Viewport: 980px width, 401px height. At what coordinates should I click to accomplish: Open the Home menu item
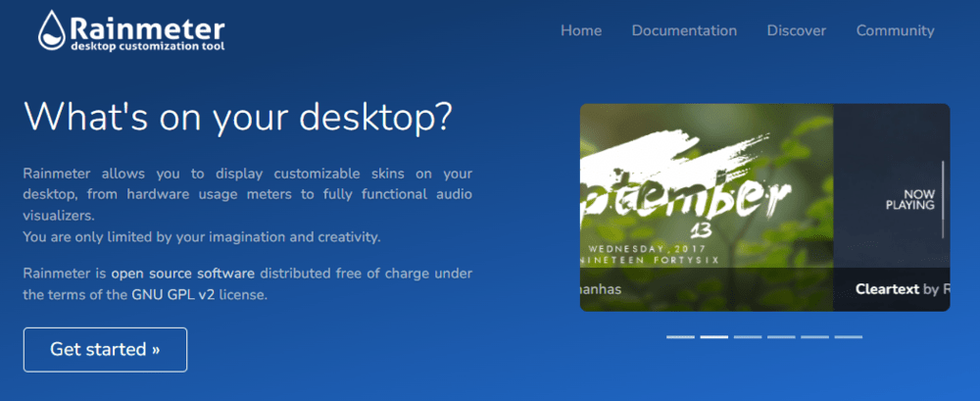click(x=581, y=30)
